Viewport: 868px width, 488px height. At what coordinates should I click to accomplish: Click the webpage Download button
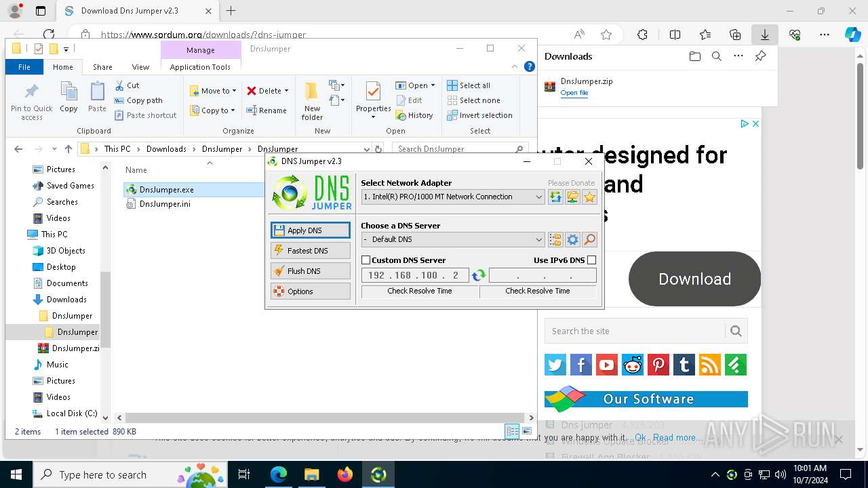(695, 279)
